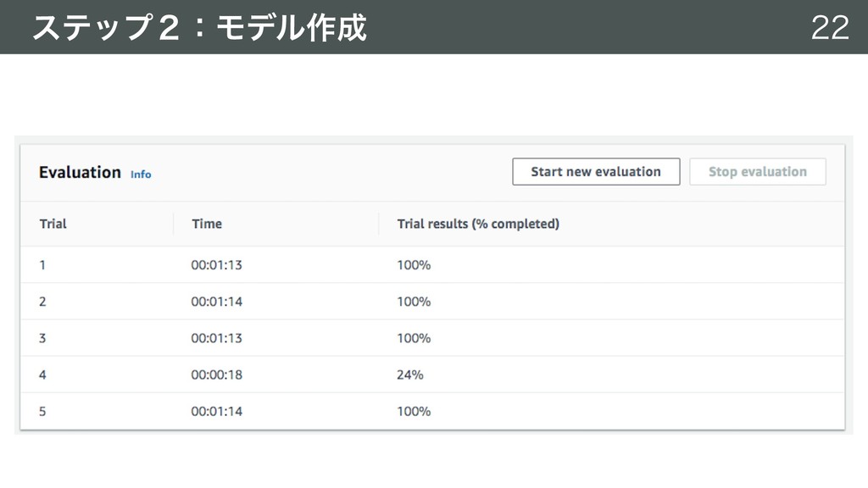Image resolution: width=868 pixels, height=488 pixels.
Task: Click the Evaluation panel heading
Action: [x=80, y=172]
